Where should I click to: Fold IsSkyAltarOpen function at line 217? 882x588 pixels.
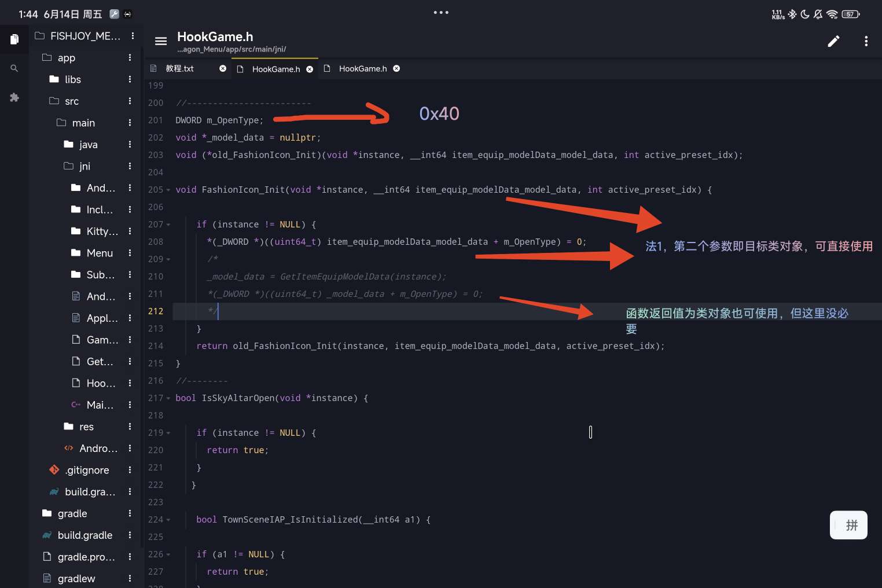pos(168,398)
